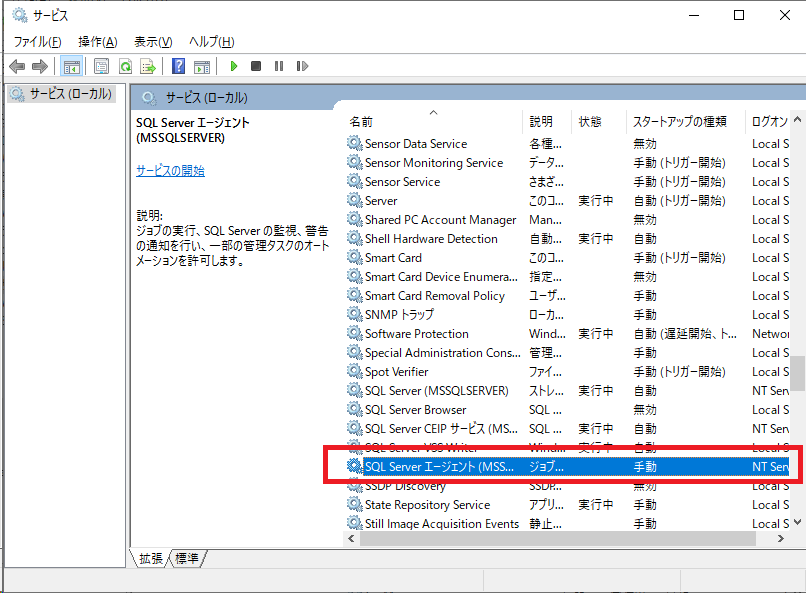Open the ファイル(F) menu
Image resolution: width=806 pixels, height=593 pixels.
[x=38, y=42]
